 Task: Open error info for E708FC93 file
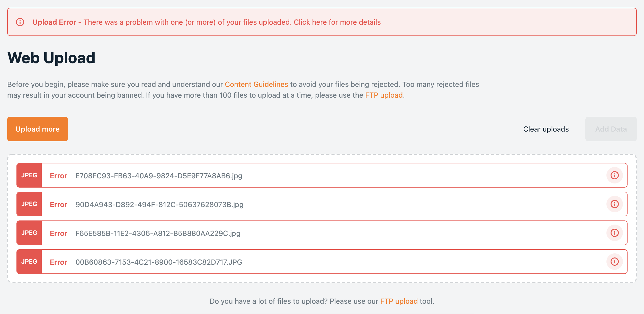614,175
